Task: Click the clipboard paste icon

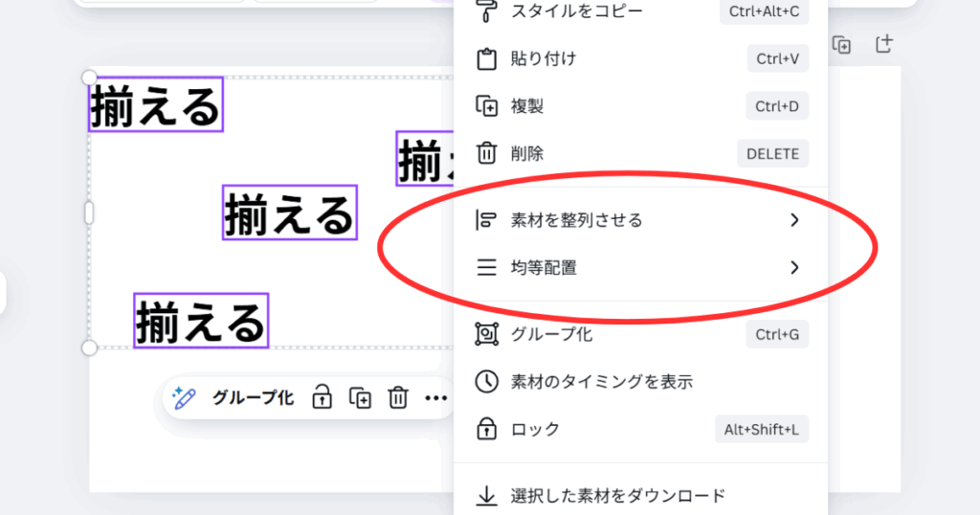Action: (486, 58)
